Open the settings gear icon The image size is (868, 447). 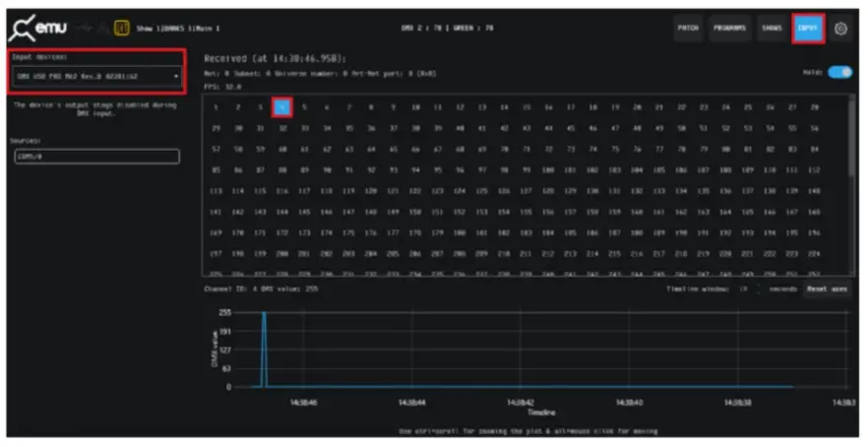coord(840,29)
